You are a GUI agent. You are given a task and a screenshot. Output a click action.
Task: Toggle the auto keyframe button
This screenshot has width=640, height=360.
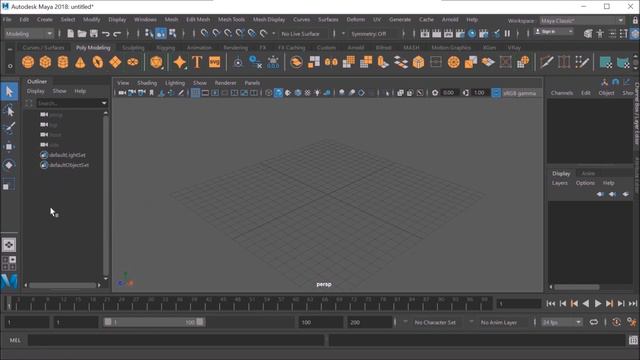click(616, 322)
